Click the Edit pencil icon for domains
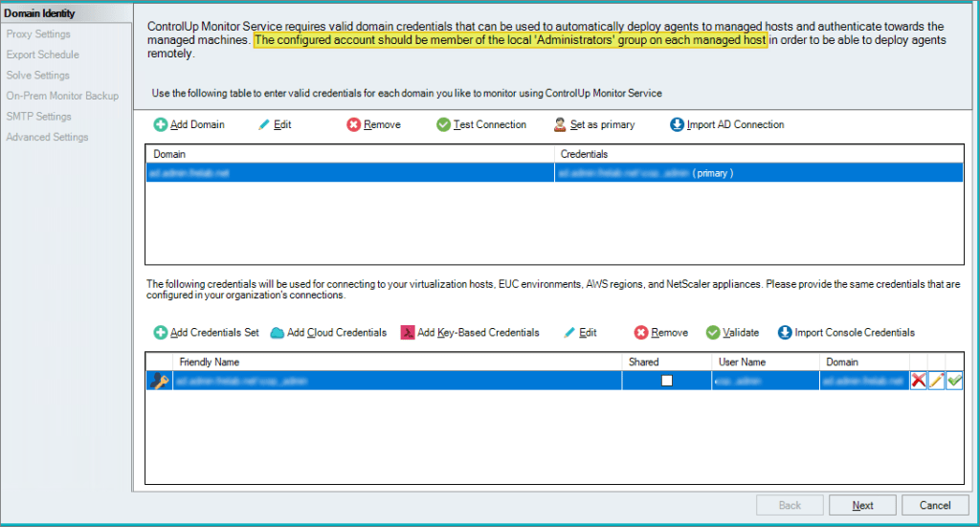This screenshot has height=527, width=980. coord(265,125)
